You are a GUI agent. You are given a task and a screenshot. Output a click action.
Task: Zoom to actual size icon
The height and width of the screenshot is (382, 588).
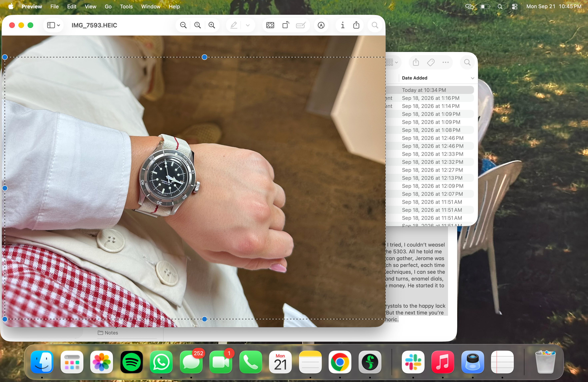197,25
